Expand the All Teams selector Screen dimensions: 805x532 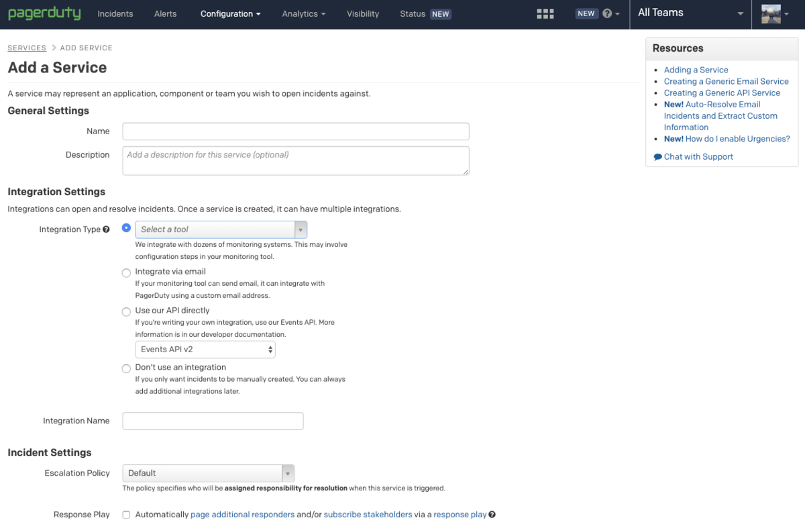pyautogui.click(x=691, y=13)
